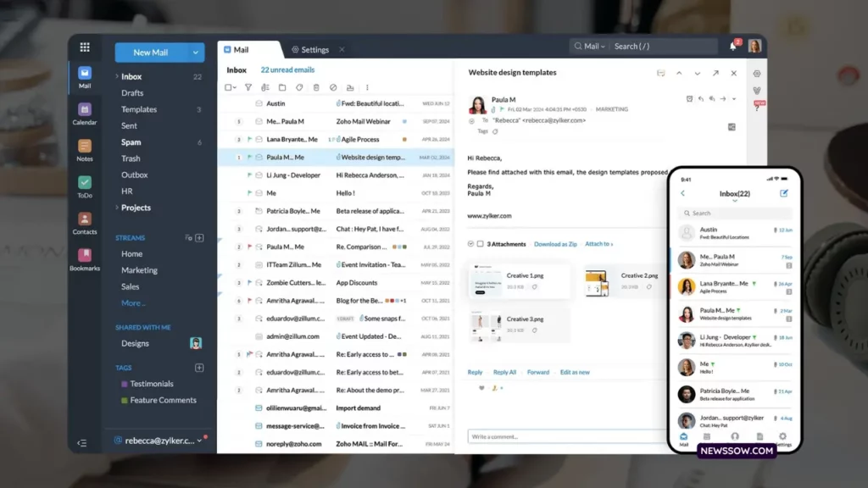Screen dimensions: 868x488
Task: Check the 3 Attachments checkbox
Action: click(481, 244)
